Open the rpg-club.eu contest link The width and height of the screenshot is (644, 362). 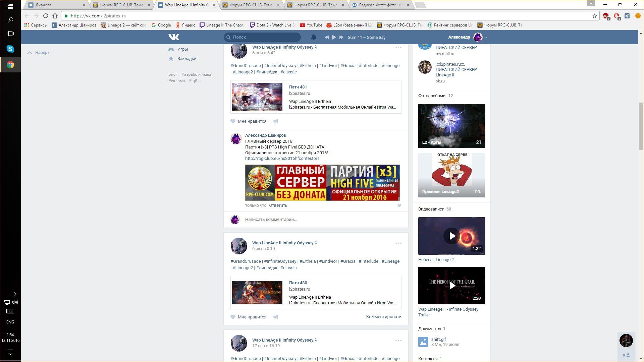point(282,159)
